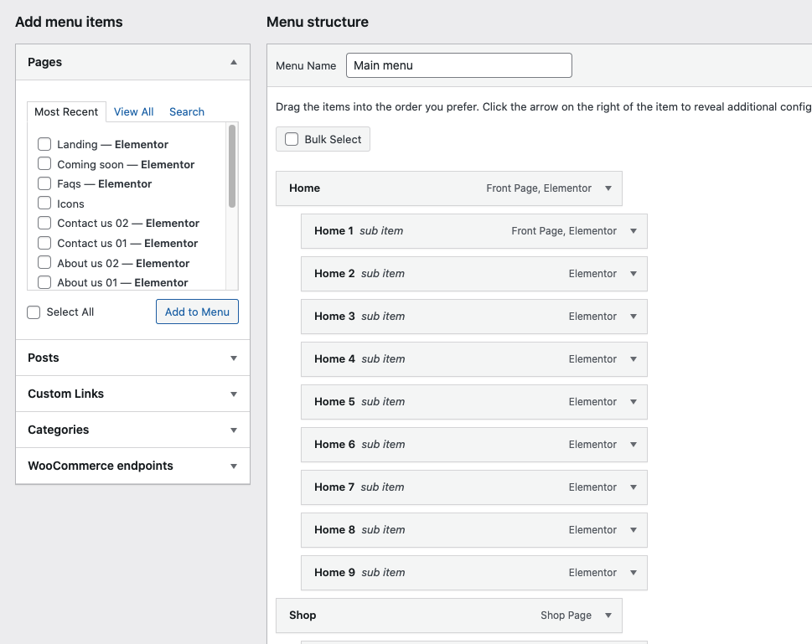Screen dimensions: 812x644
Task: Expand the Home menu item settings arrow
Action: pyautogui.click(x=608, y=188)
